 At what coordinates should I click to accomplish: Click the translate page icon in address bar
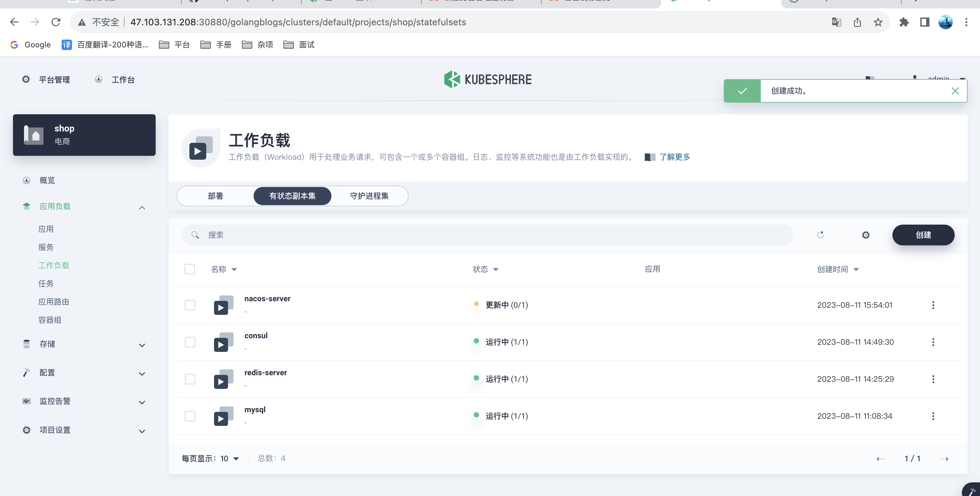(836, 22)
